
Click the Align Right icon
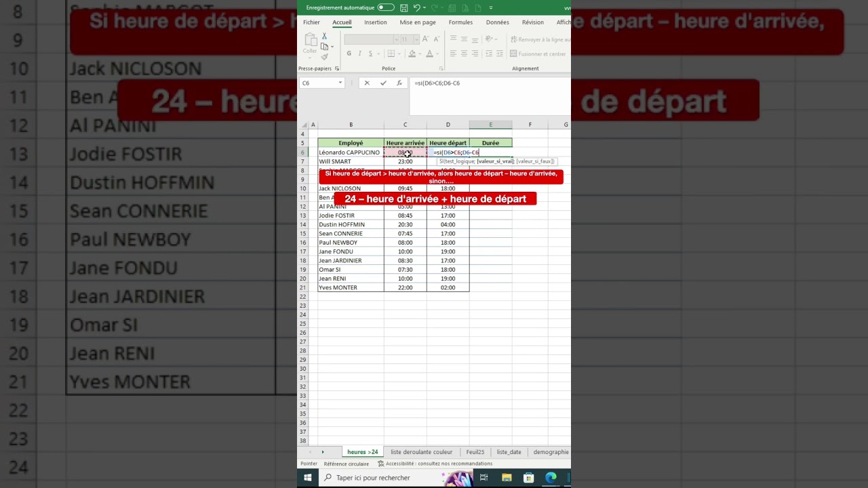tap(474, 54)
